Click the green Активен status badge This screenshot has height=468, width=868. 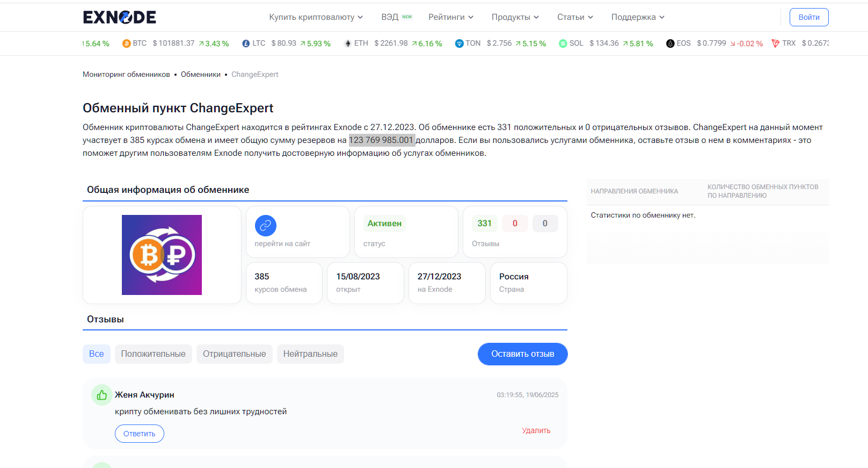[384, 224]
